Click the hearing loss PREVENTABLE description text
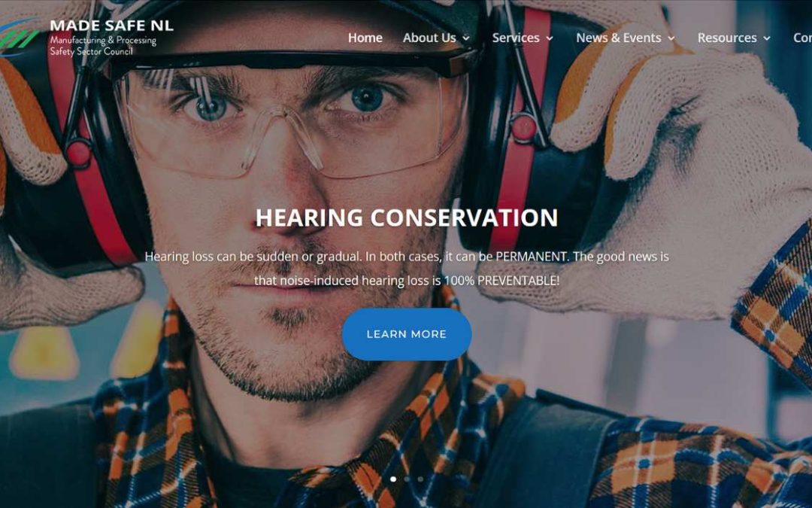Screen dimensions: 812x508 click(x=407, y=269)
